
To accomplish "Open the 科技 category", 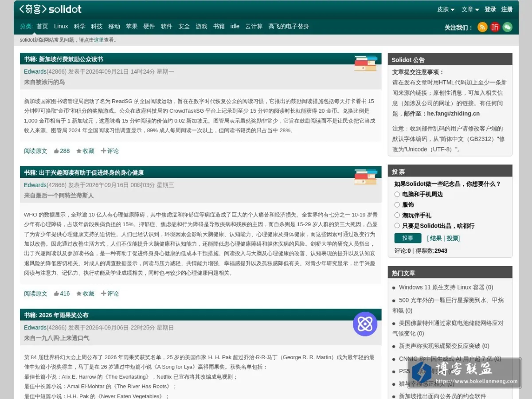I will point(97,26).
